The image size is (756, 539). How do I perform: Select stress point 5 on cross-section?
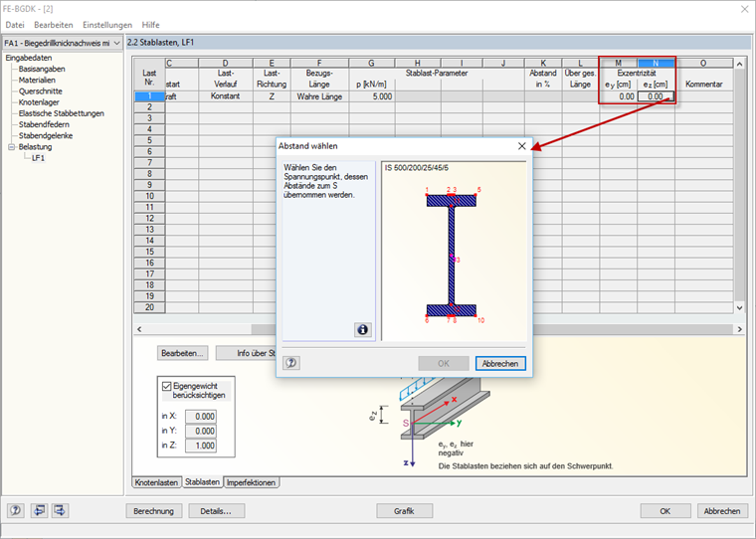[475, 194]
